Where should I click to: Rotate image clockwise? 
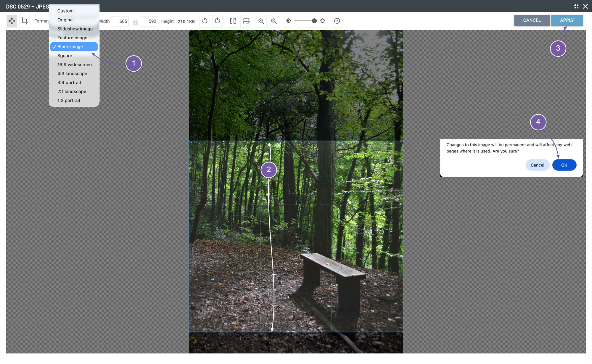(x=218, y=21)
